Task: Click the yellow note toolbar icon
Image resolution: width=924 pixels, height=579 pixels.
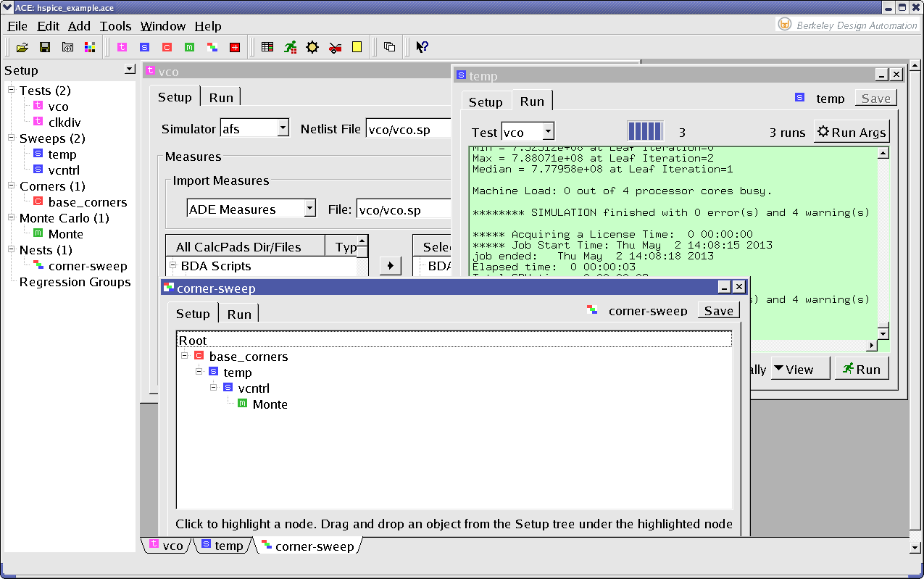Action: [x=357, y=47]
